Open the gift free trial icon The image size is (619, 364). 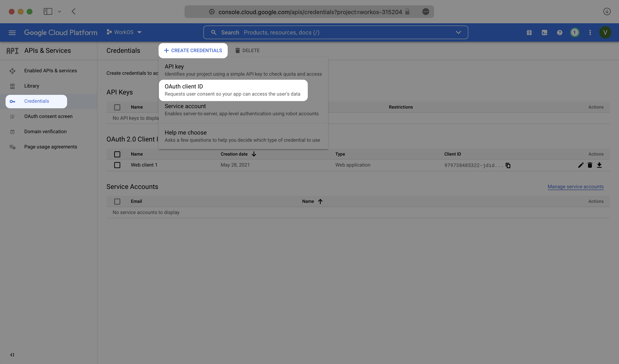click(x=529, y=32)
